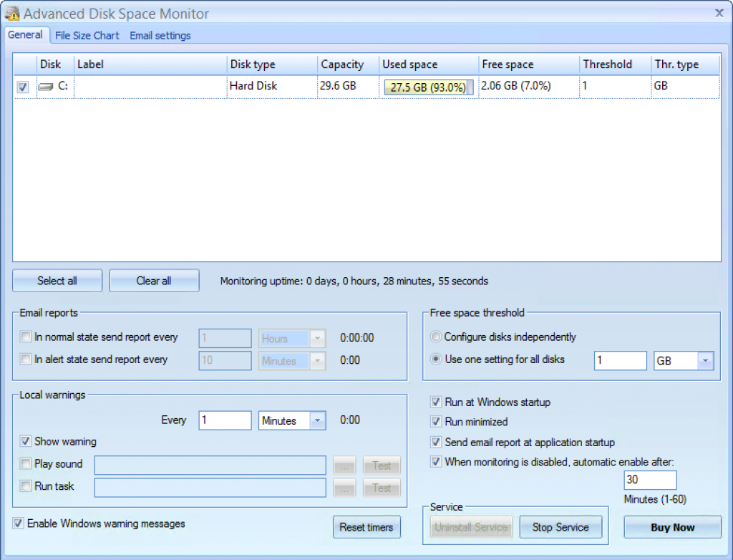Open the Email settings tab
The image size is (733, 560).
(x=160, y=35)
